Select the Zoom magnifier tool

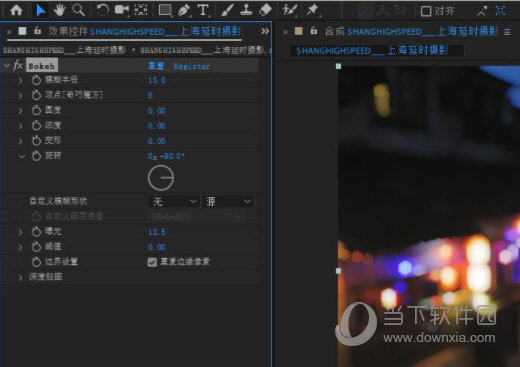pyautogui.click(x=79, y=10)
